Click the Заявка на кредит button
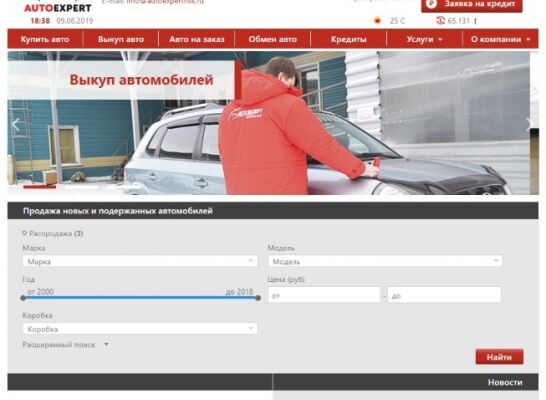Viewport: 546px width, 400px height. pyautogui.click(x=472, y=5)
